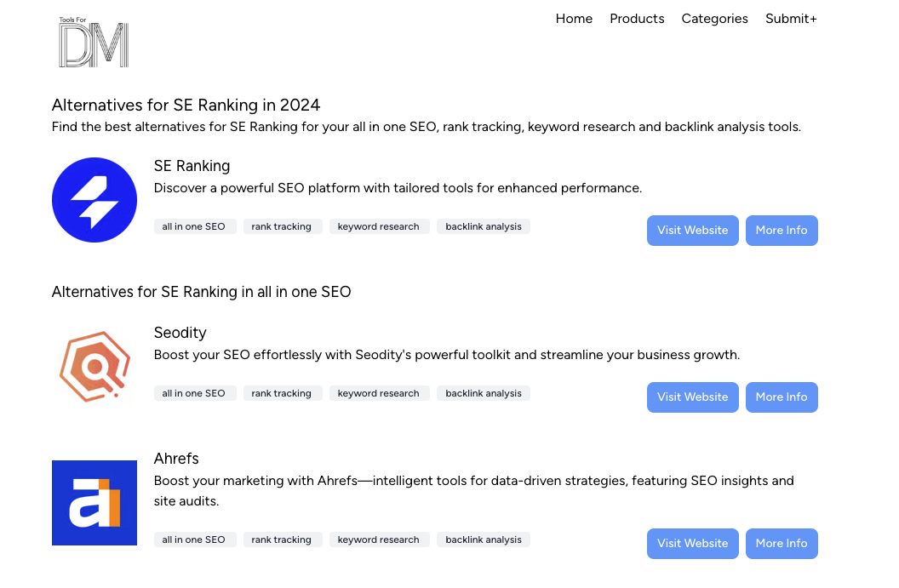Open More Info for Seodity
The width and height of the screenshot is (899, 588).
click(782, 397)
